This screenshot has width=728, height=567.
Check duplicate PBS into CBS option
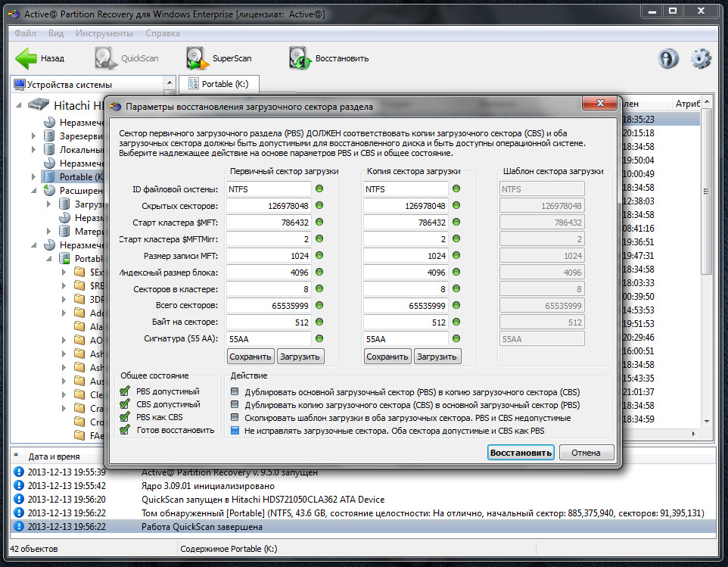coord(235,391)
